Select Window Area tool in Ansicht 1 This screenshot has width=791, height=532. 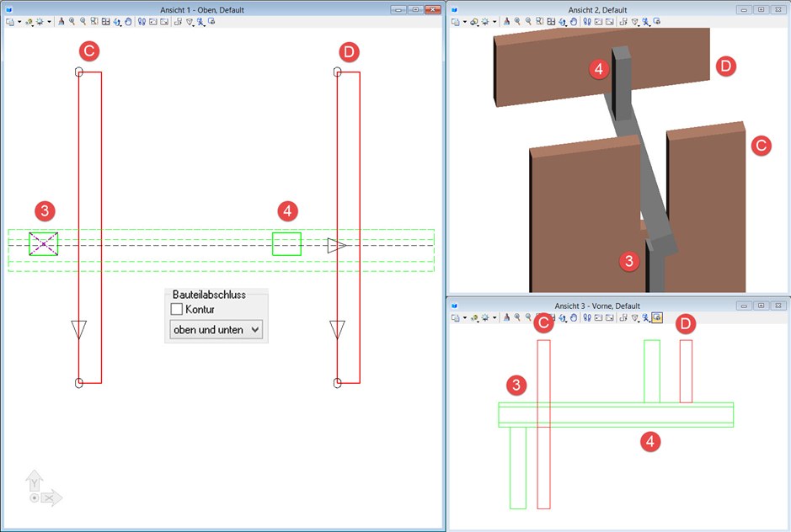pos(94,22)
